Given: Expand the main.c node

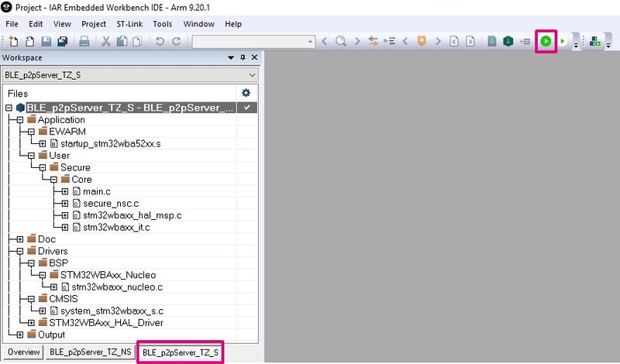Looking at the screenshot, I should 65,192.
